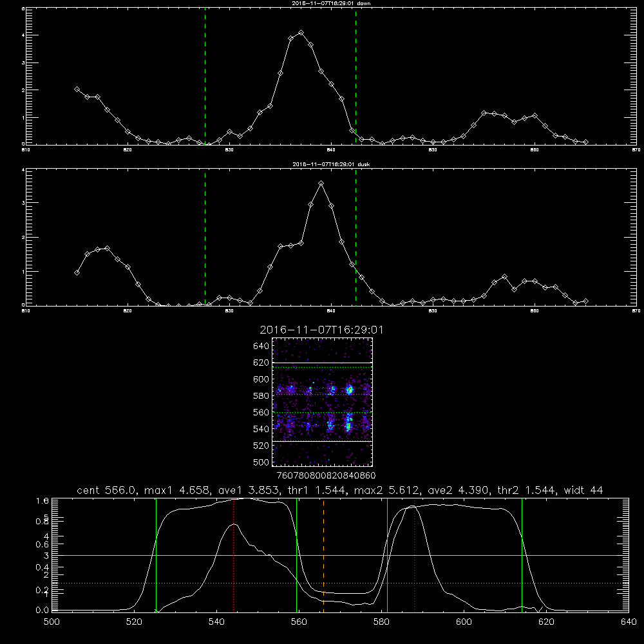The image size is (644, 644).
Task: Click the highest diamond marker on dusk curve
Action: click(x=321, y=183)
